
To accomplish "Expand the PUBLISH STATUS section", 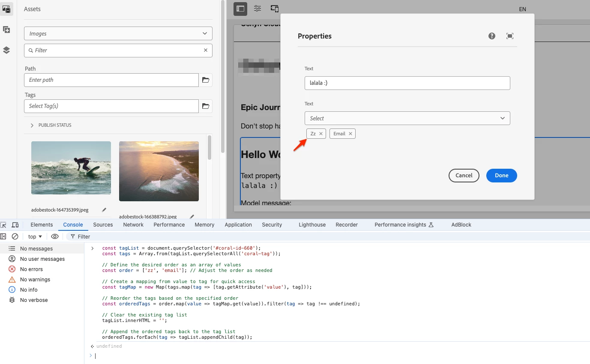I will tap(51, 125).
